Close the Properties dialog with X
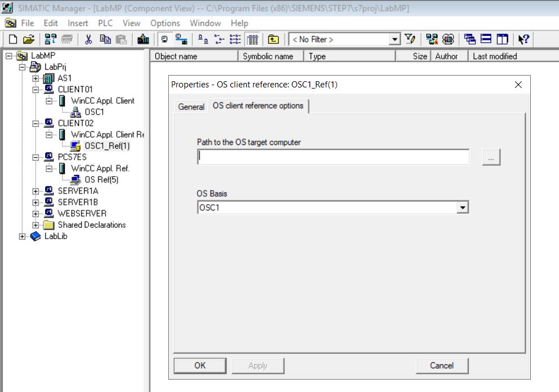Screen dimensions: 559x392 point(518,85)
